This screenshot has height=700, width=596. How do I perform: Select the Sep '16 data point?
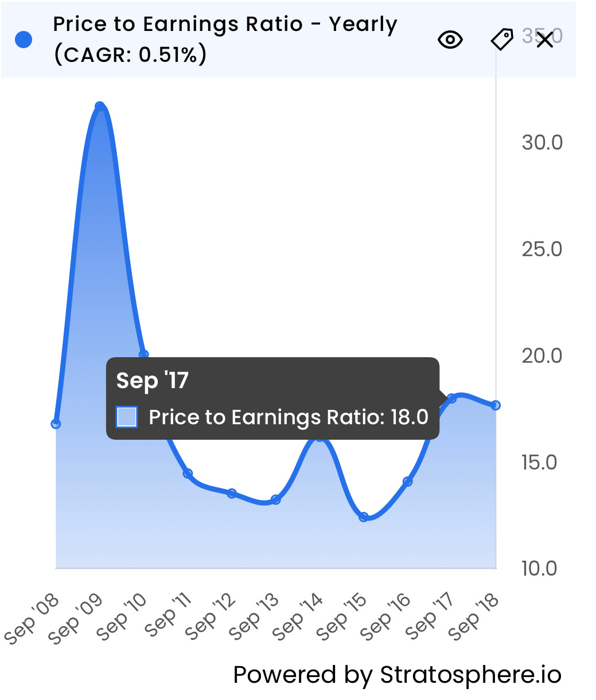408,482
